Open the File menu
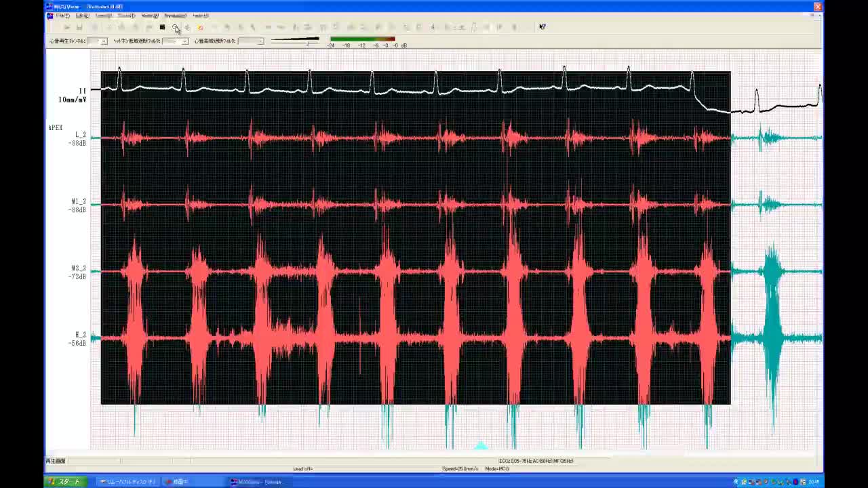The height and width of the screenshot is (488, 868). click(62, 16)
